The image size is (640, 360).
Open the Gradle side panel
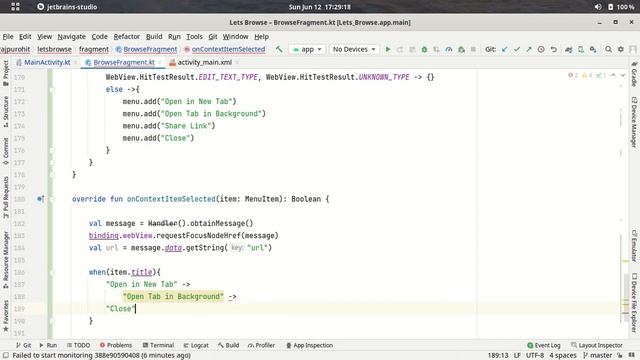[634, 74]
